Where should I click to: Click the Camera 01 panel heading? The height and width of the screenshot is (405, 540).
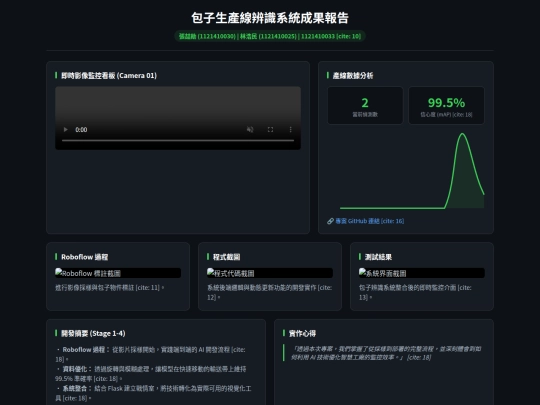click(109, 75)
